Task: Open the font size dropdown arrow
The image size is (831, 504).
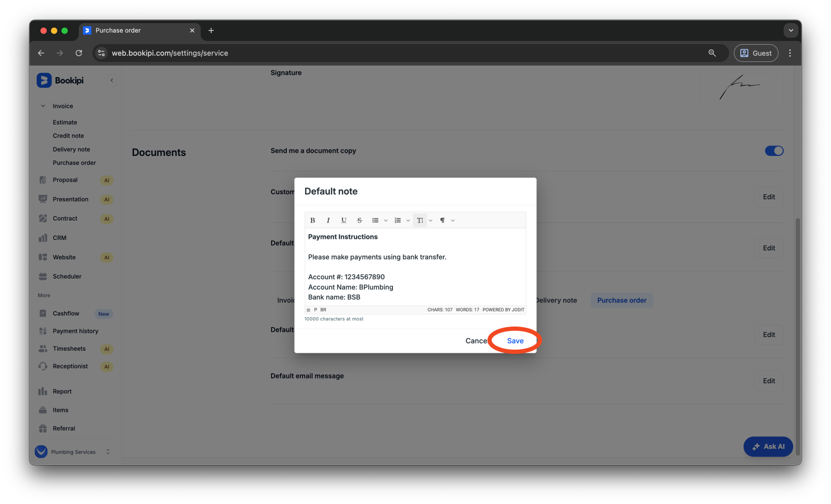Action: [x=431, y=220]
